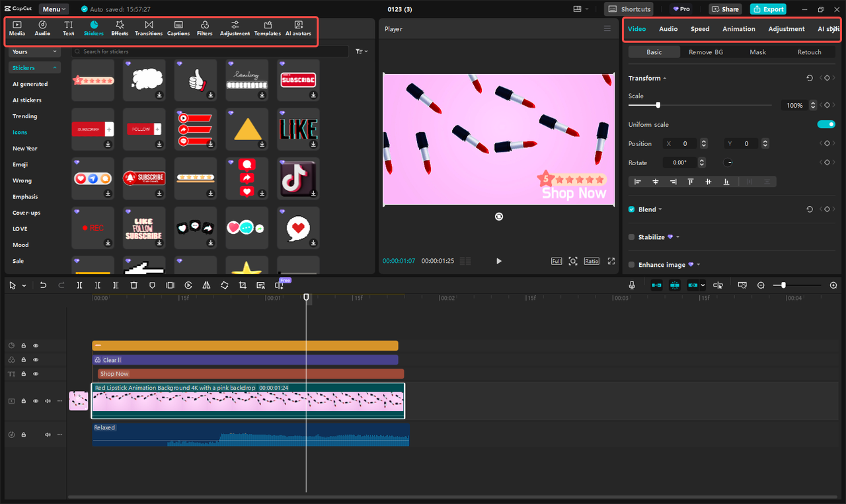Click the Export button
The width and height of the screenshot is (846, 504).
tap(768, 9)
